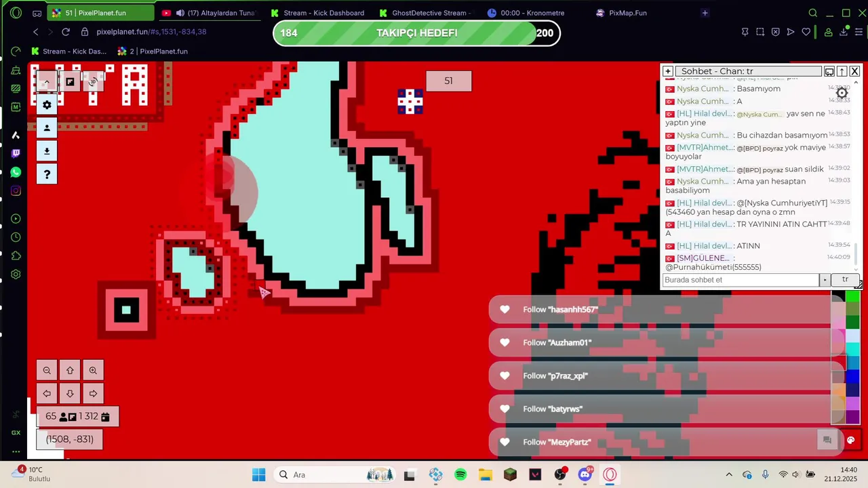Click the address bar URL
The image size is (868, 488).
pyautogui.click(x=151, y=32)
